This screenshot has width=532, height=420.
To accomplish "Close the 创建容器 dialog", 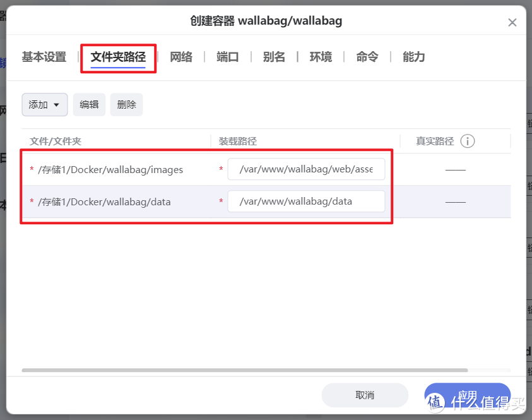I will coord(512,21).
